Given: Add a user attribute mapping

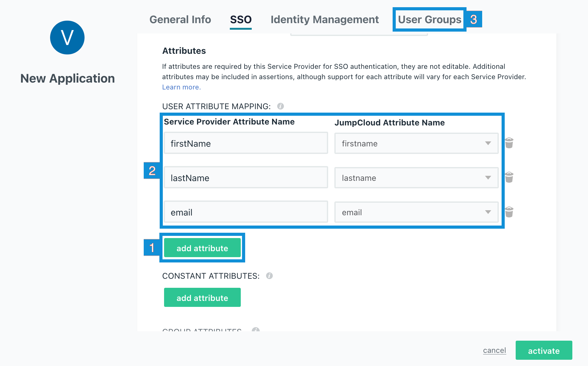Looking at the screenshot, I should (202, 248).
